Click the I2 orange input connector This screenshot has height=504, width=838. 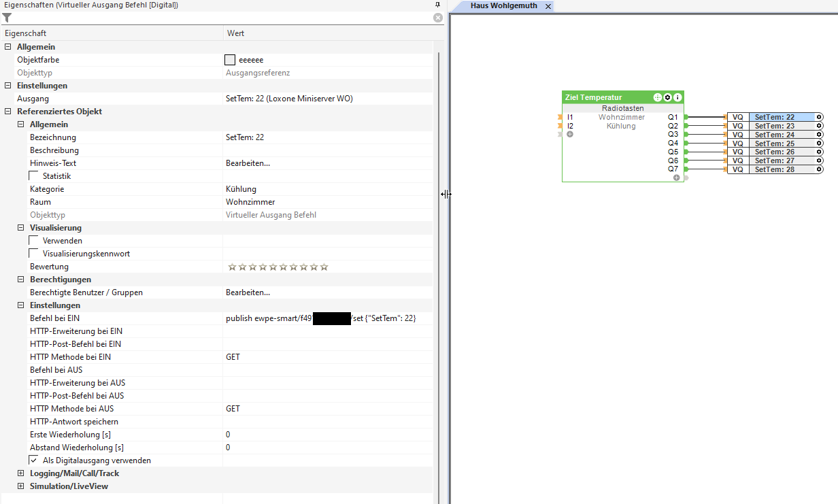560,126
